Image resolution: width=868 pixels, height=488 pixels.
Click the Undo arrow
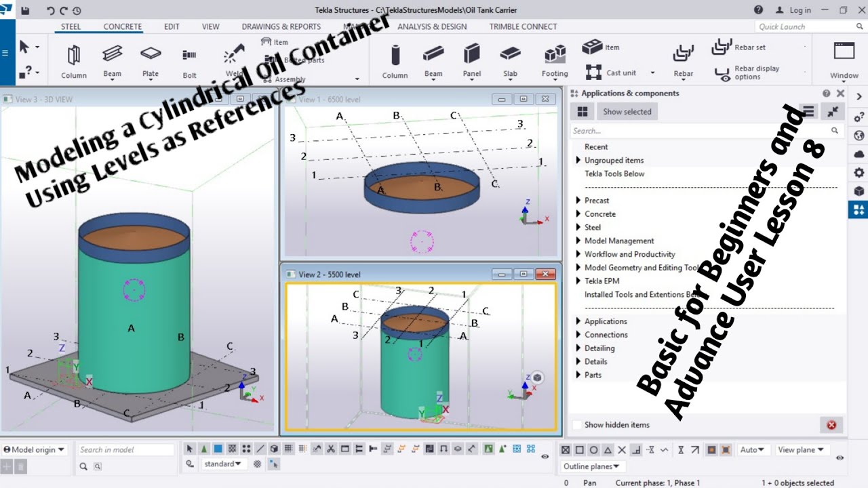51,10
